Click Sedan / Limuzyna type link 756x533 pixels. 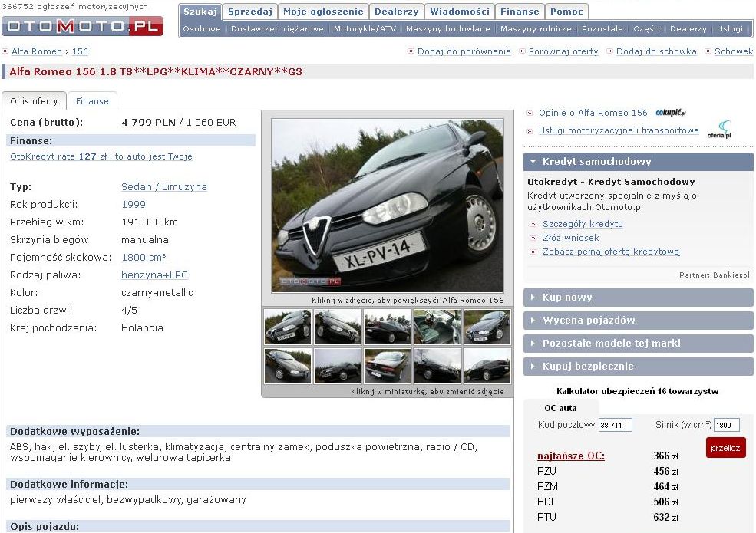[164, 187]
